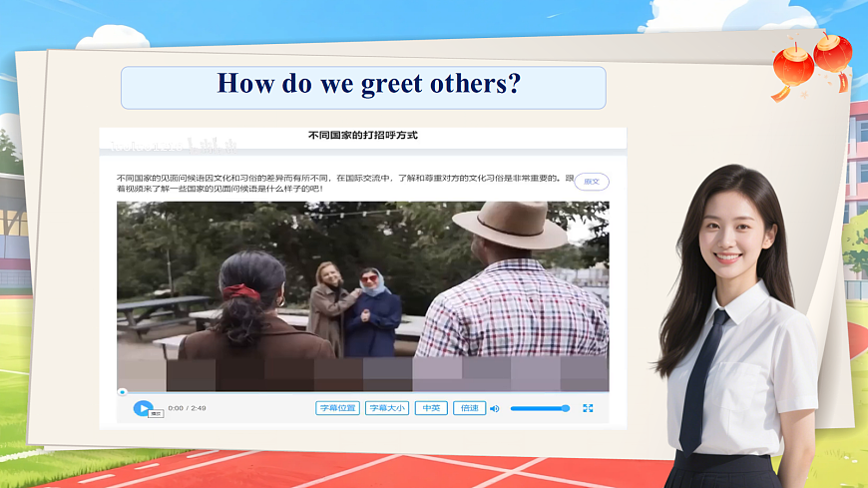
Task: Click the 原文 original text button
Action: 592,182
